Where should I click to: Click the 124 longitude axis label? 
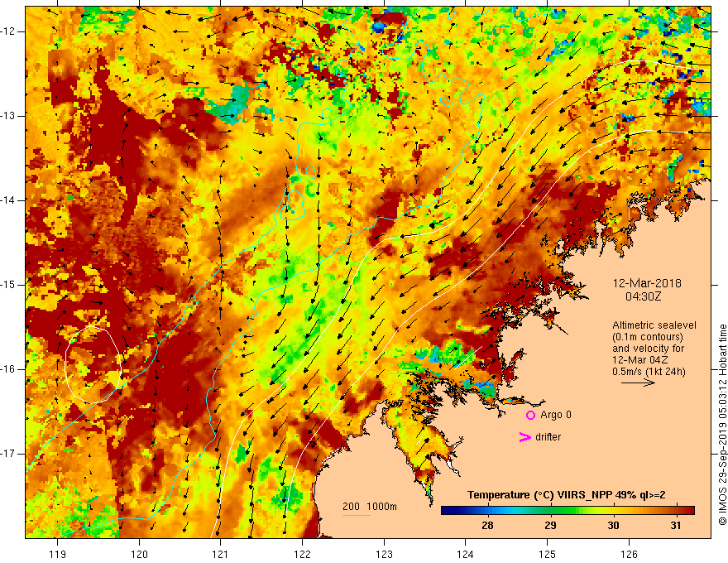[x=466, y=554]
